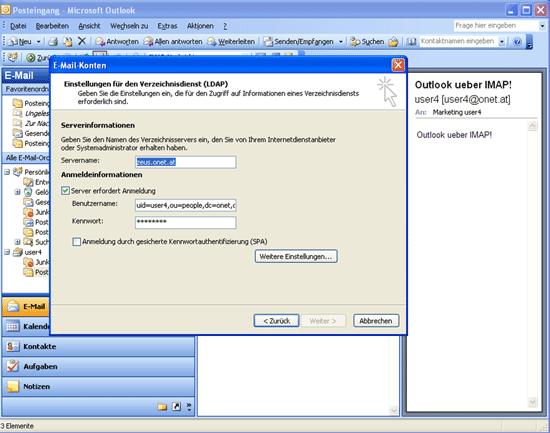Viewport: 550px width, 433px height.
Task: Click the Print icon in toolbar
Action: click(53, 41)
